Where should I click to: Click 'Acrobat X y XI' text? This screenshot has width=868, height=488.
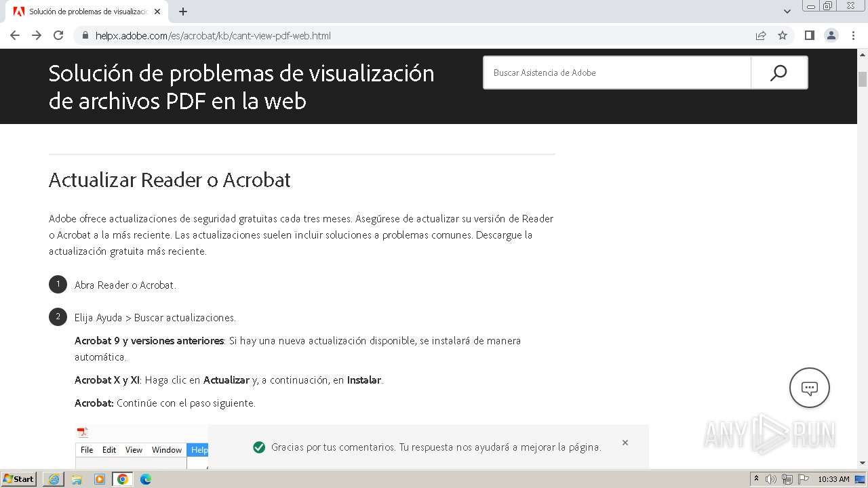(x=107, y=380)
